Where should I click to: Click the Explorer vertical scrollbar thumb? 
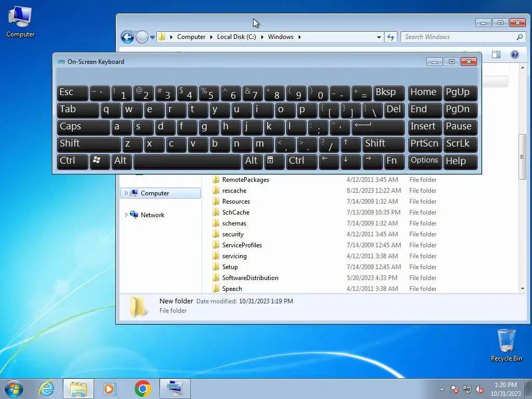point(522,157)
